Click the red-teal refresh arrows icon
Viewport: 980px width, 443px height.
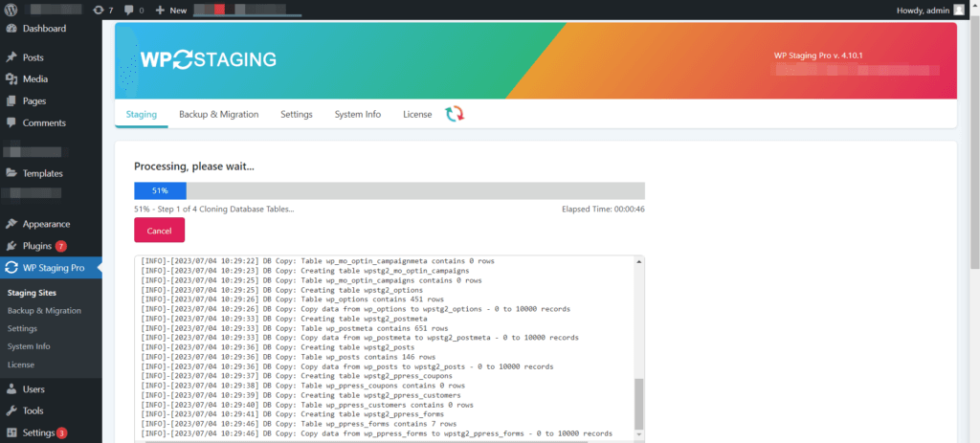click(455, 114)
